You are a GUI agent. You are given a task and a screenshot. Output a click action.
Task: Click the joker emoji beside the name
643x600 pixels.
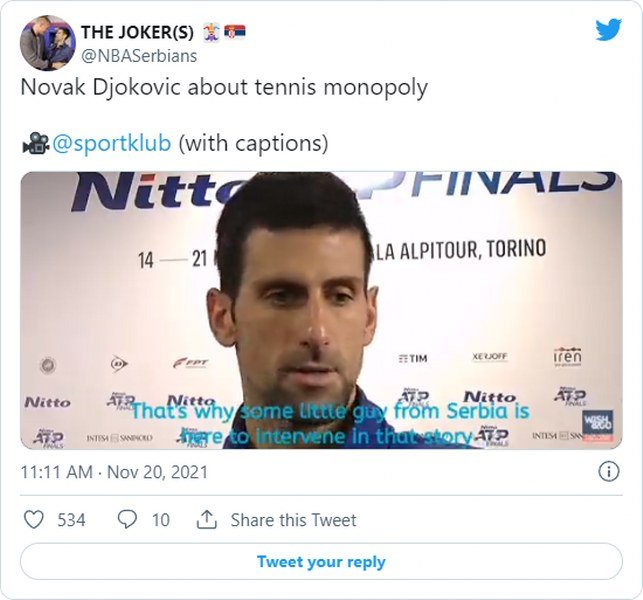212,32
